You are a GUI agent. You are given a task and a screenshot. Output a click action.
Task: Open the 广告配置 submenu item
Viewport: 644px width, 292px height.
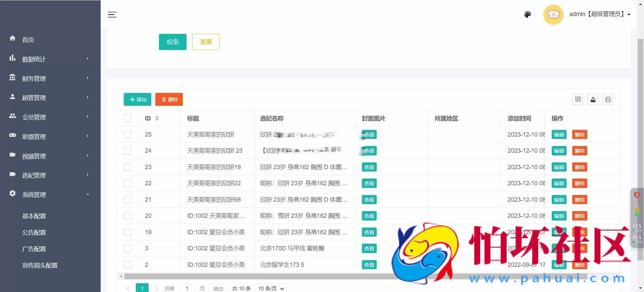(x=34, y=249)
